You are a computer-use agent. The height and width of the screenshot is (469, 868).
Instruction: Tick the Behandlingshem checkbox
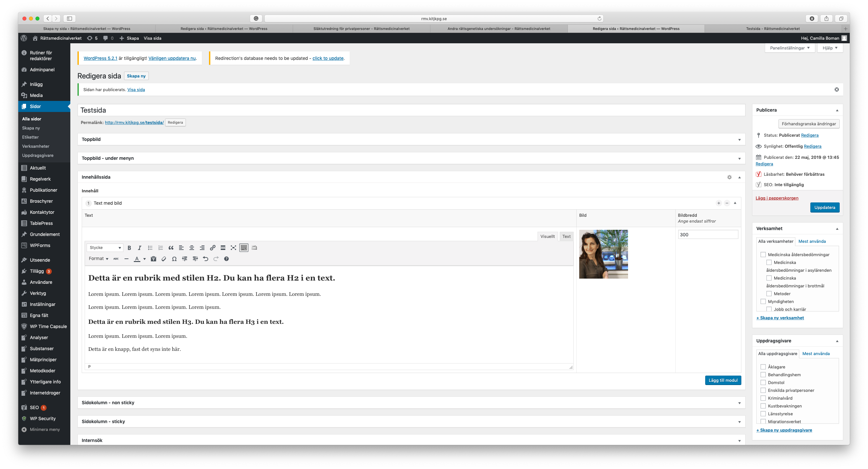763,375
